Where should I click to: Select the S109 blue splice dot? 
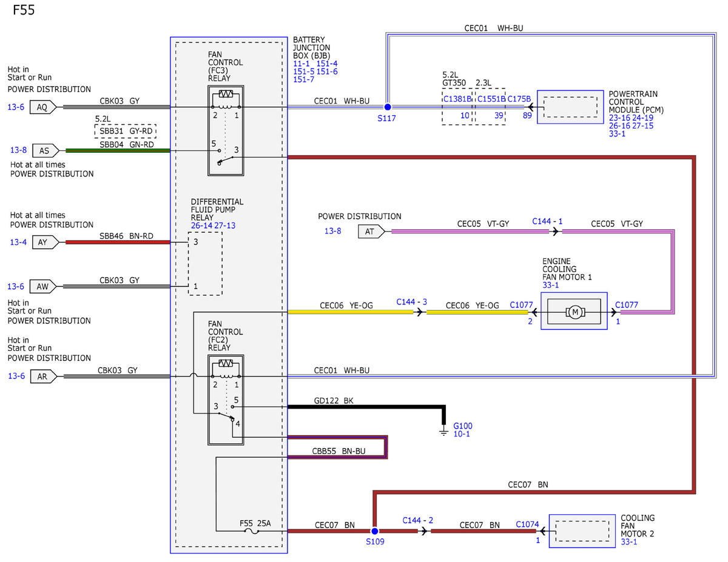pos(374,530)
